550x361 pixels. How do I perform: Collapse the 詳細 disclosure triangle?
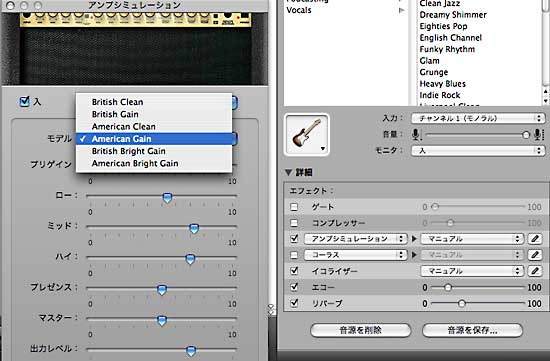288,172
